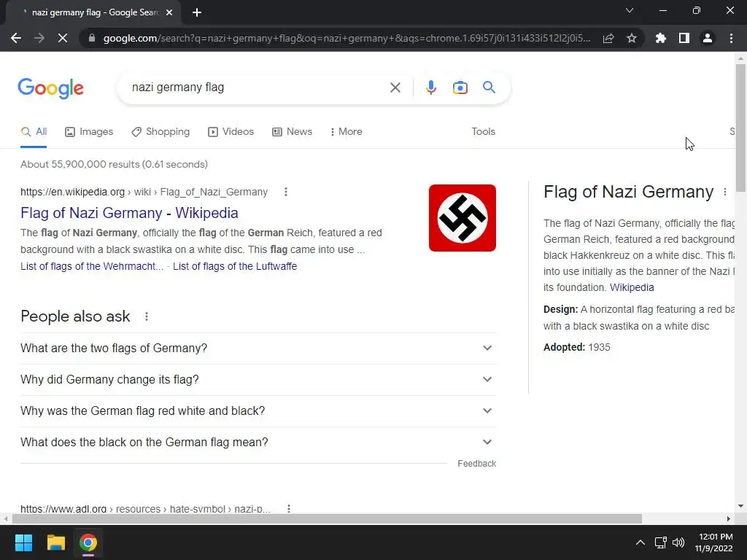Click the Wikipedia result thumbnail image
Viewport: 747px width, 560px height.
click(x=462, y=218)
